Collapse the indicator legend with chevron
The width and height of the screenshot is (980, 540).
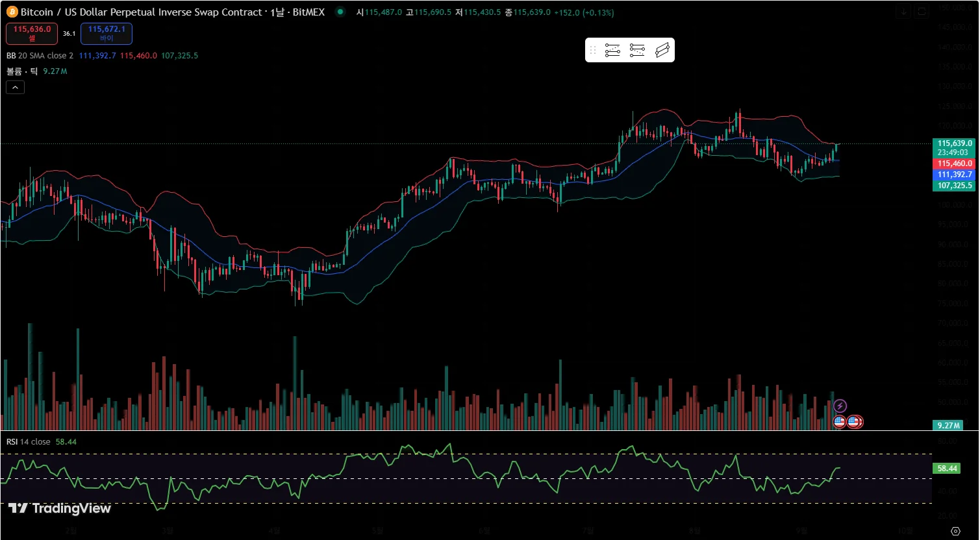16,87
